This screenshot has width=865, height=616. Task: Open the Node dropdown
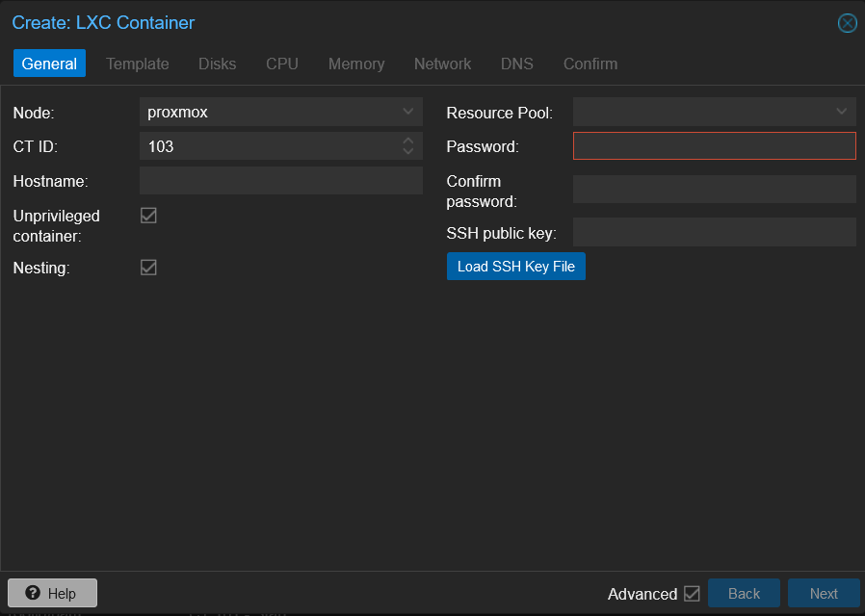[407, 111]
